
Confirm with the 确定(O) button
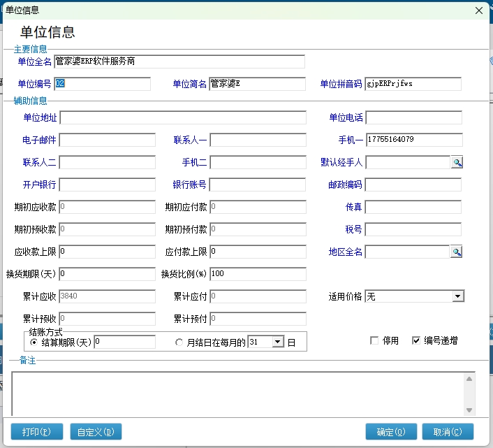coord(391,432)
